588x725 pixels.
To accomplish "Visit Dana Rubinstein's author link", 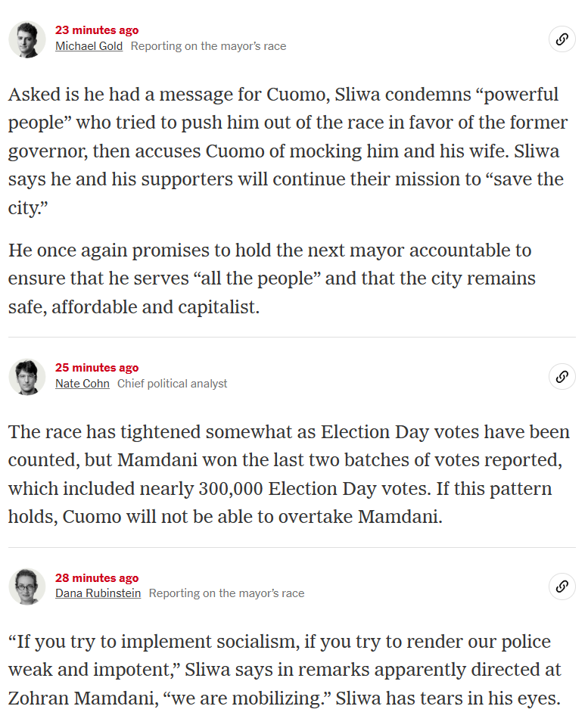I will [x=98, y=593].
